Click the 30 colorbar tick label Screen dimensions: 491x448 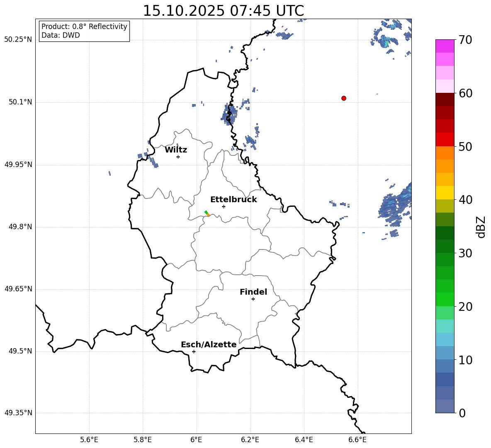pyautogui.click(x=465, y=253)
